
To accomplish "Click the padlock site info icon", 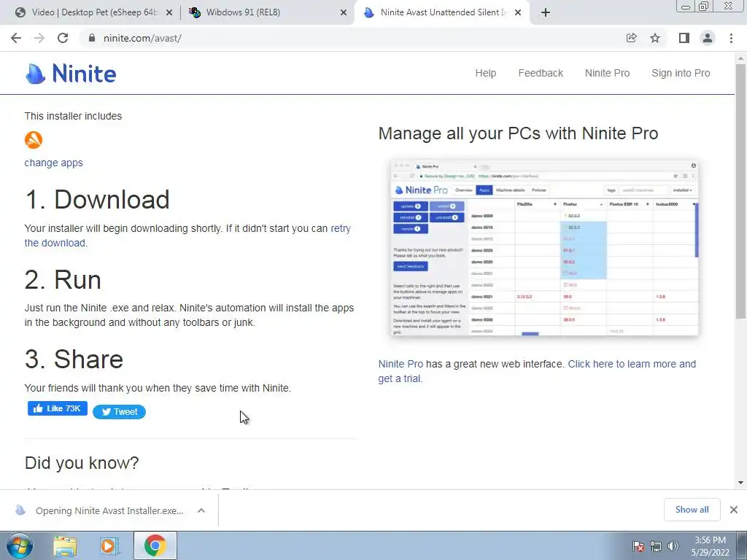I will tap(92, 38).
